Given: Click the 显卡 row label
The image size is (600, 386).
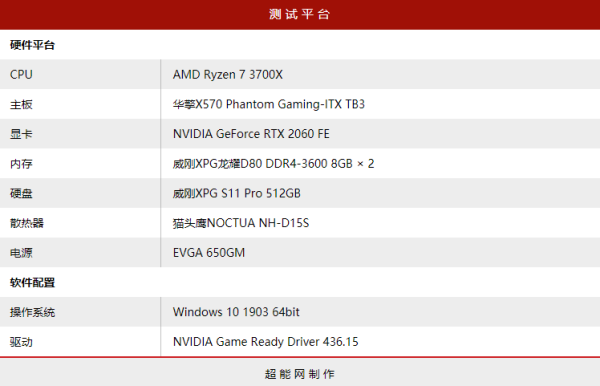Looking at the screenshot, I should point(21,134).
